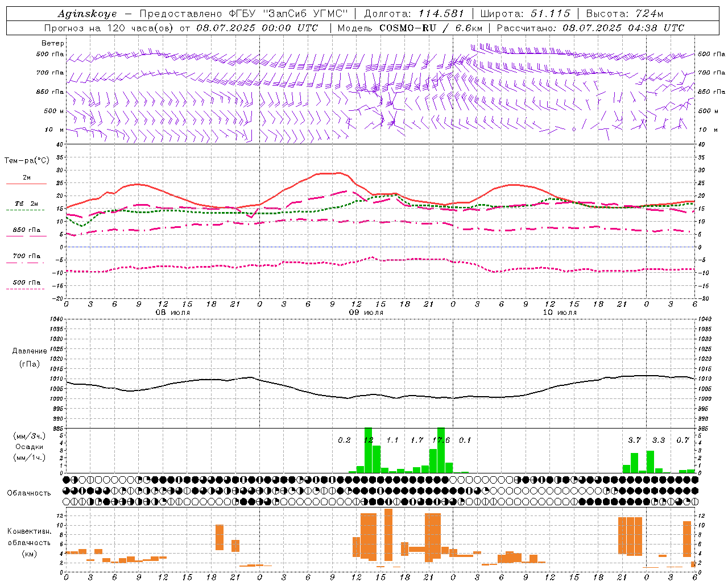The width and height of the screenshot is (728, 582).
Task: Click the '1.7' precipitation total value
Action: point(417,440)
